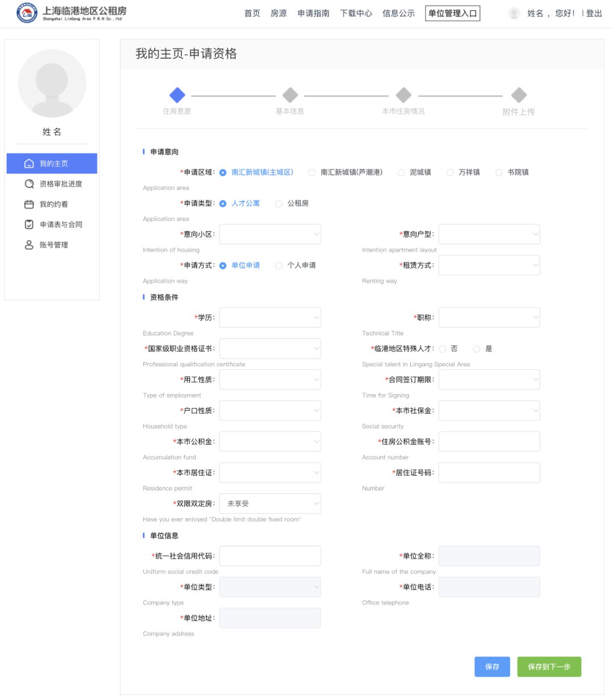Click the 登出 logout link
This screenshot has height=700, width=612.
593,14
